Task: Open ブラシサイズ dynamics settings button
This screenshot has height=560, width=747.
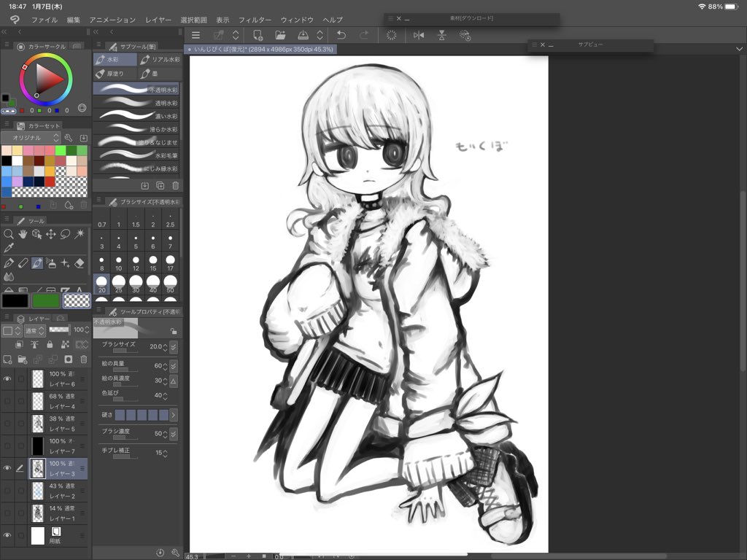Action: pyautogui.click(x=174, y=347)
